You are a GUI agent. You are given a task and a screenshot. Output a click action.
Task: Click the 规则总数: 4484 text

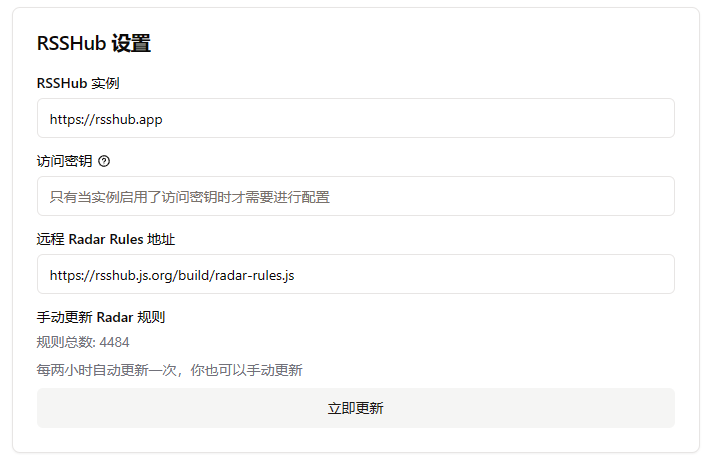(x=83, y=342)
